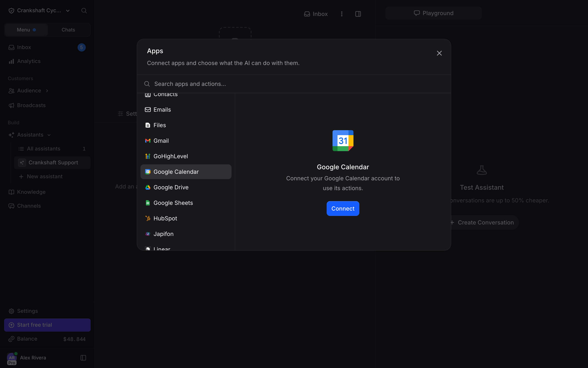This screenshot has width=588, height=368.
Task: Click the Connect button for Google Calendar
Action: (x=343, y=209)
